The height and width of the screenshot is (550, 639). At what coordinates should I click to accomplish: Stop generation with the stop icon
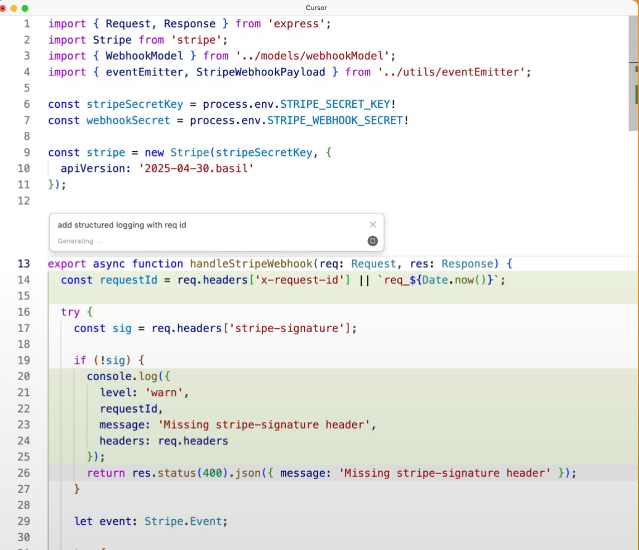(372, 241)
